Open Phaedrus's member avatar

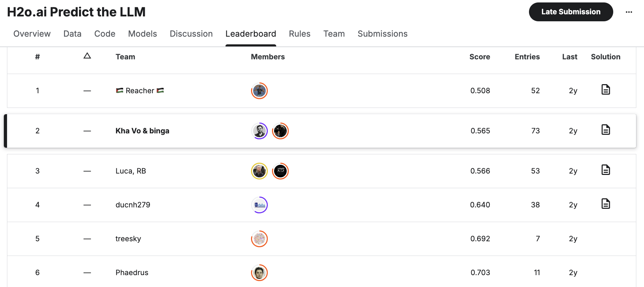[x=259, y=273]
